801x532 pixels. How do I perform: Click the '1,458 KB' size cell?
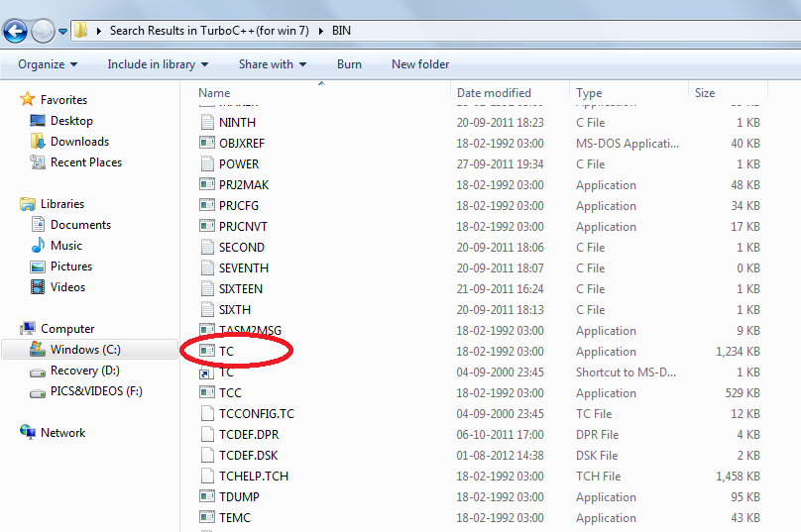click(738, 477)
